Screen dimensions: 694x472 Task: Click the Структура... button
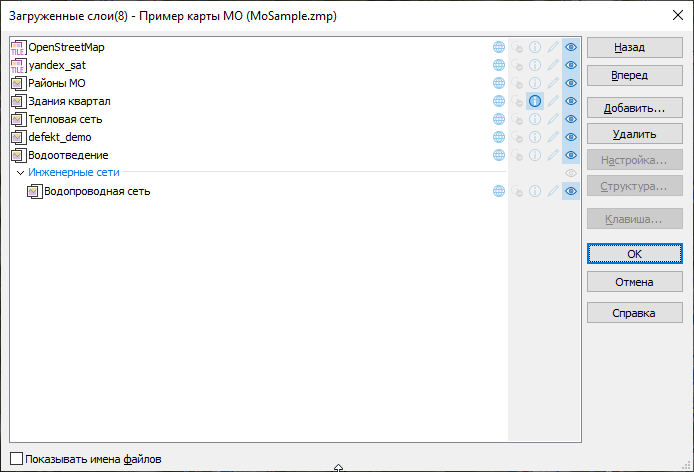(x=635, y=186)
